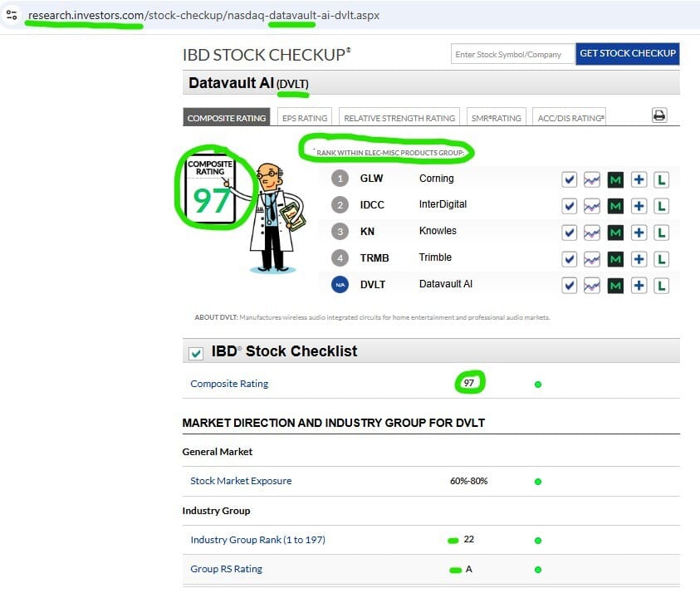Open the Industry Group Rank (1 to 197) link
This screenshot has width=700, height=593.
pos(257,539)
